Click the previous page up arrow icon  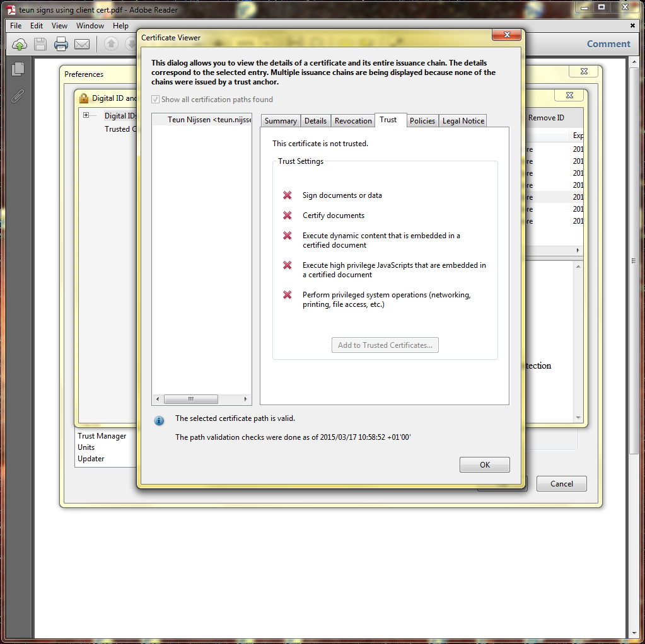[111, 44]
